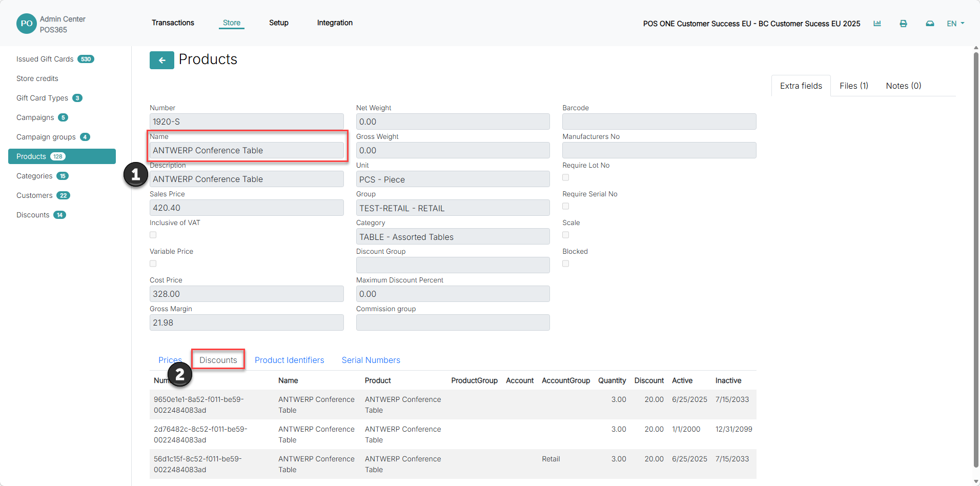The width and height of the screenshot is (980, 486).
Task: Click the Description input field
Action: coord(247,179)
